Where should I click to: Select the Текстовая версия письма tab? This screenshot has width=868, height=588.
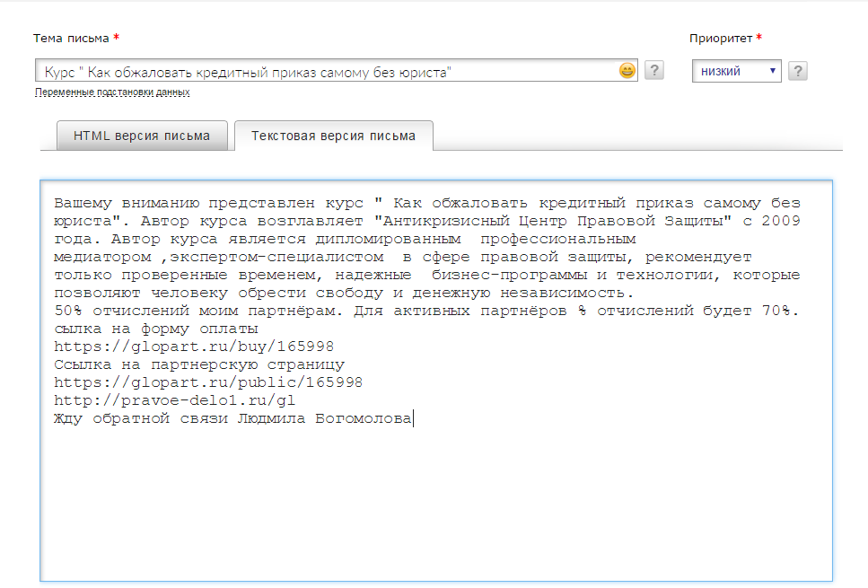[334, 136]
